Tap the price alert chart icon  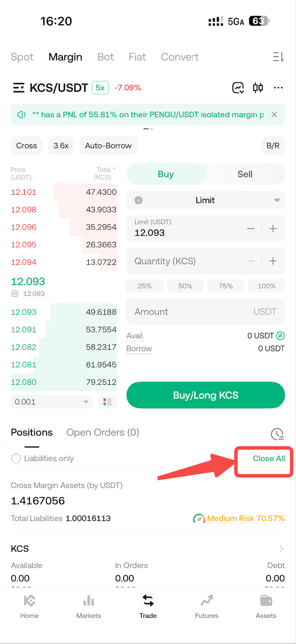coord(238,88)
